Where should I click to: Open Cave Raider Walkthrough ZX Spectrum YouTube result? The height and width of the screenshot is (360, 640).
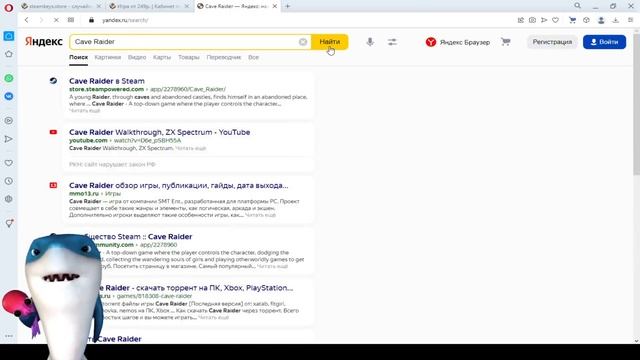160,132
